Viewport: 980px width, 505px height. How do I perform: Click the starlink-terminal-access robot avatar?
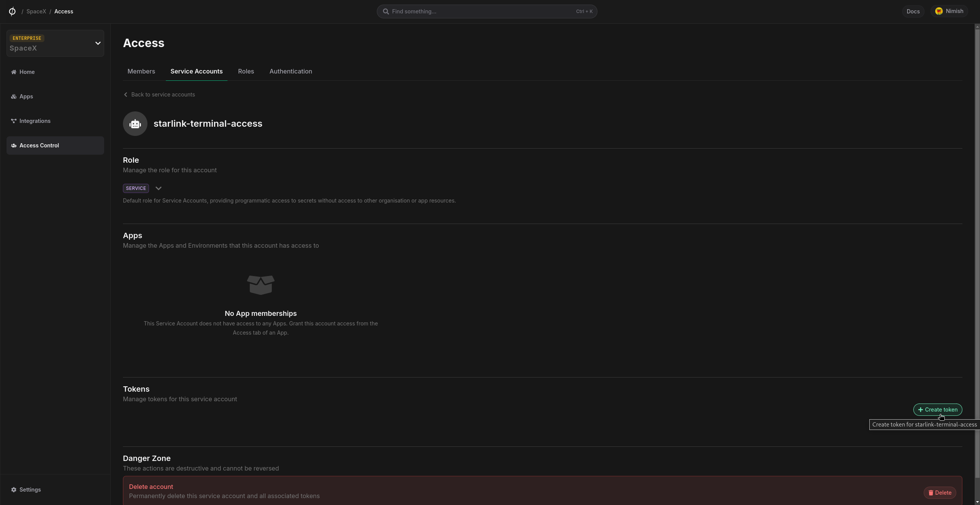coord(135,123)
